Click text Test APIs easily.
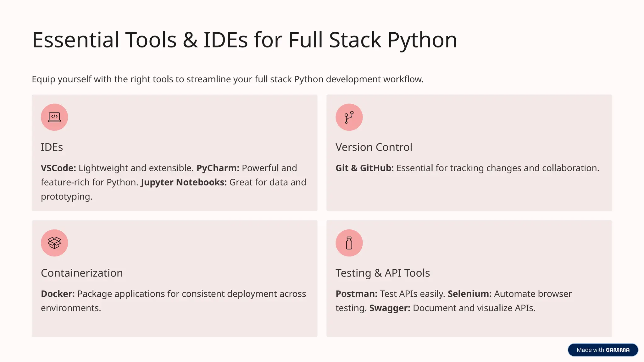 (x=413, y=294)
